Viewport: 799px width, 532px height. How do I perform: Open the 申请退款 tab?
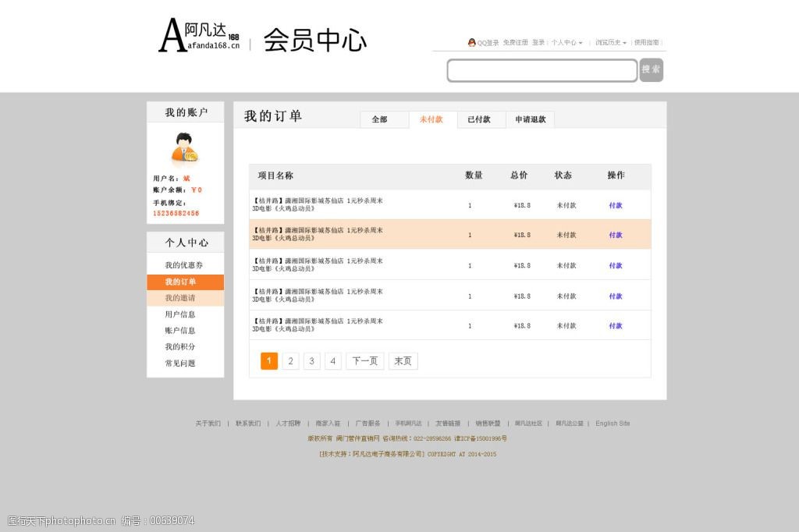coord(530,119)
